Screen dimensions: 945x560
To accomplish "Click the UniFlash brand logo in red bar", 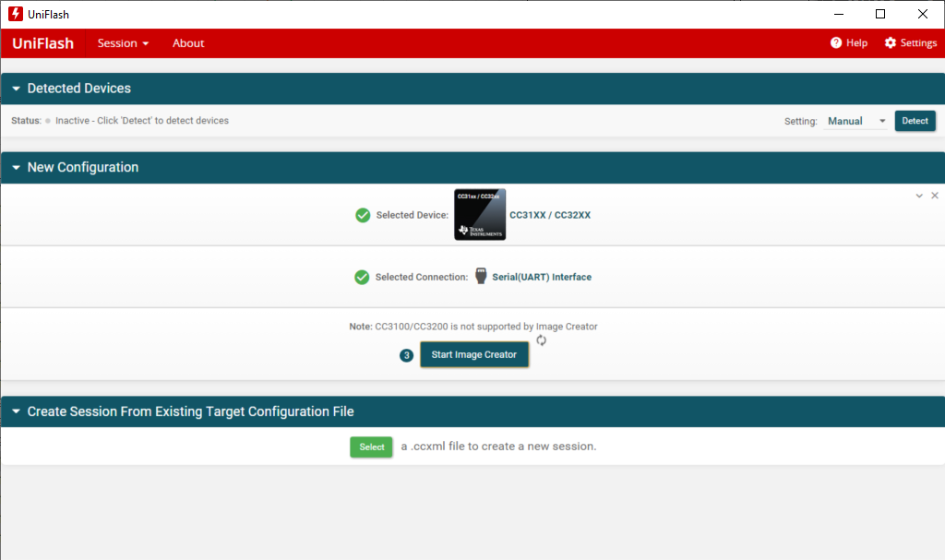I will [42, 43].
